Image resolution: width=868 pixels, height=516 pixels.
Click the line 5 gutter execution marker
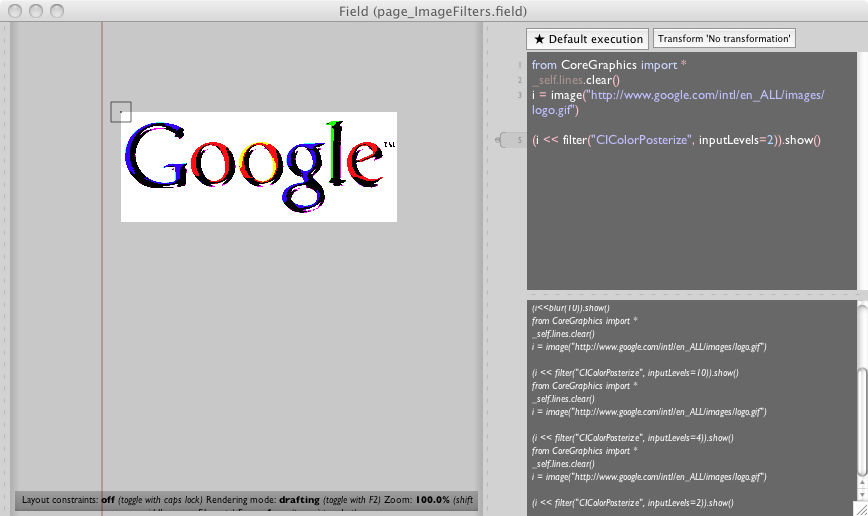(511, 140)
